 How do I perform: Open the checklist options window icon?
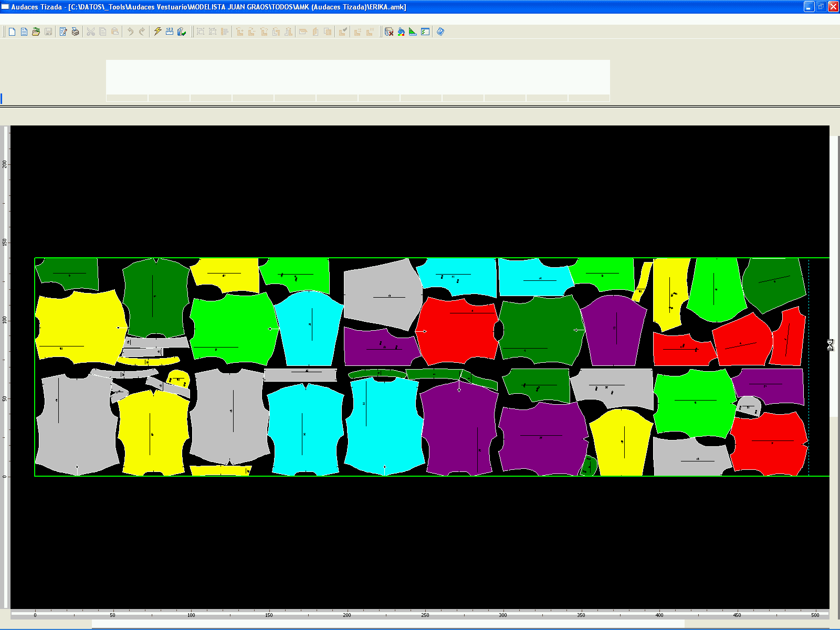pyautogui.click(x=425, y=32)
